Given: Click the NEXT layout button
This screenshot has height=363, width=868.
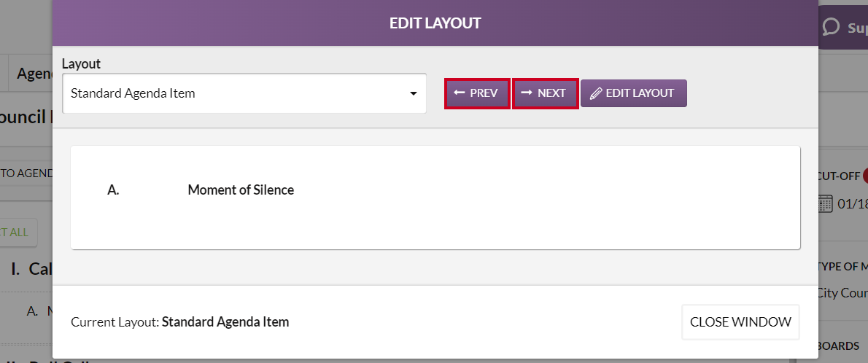Looking at the screenshot, I should click(546, 93).
